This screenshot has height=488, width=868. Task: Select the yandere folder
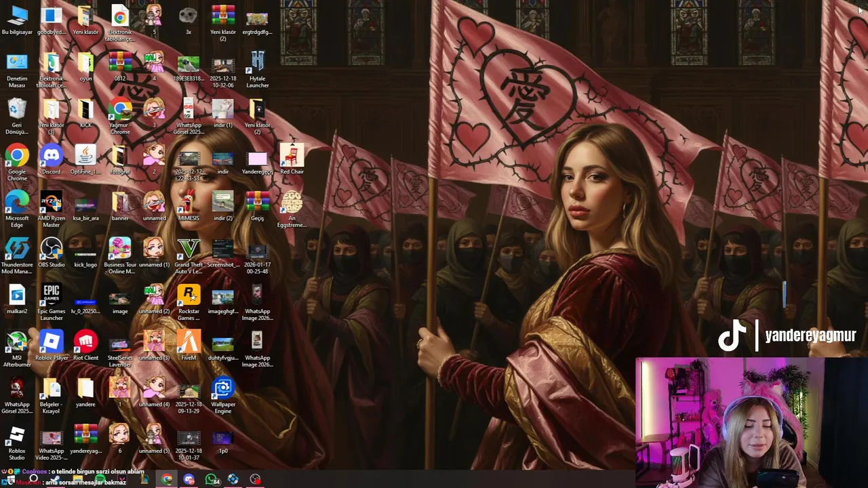(x=85, y=392)
